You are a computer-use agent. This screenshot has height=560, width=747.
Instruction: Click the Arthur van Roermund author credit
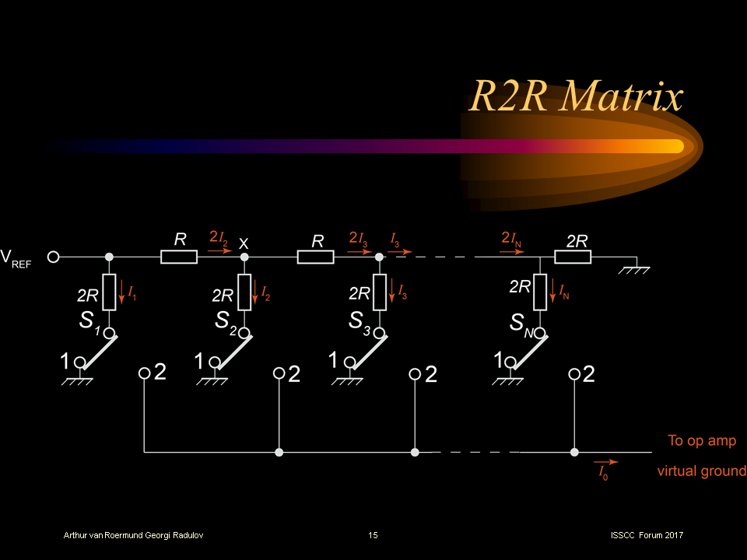(132, 536)
